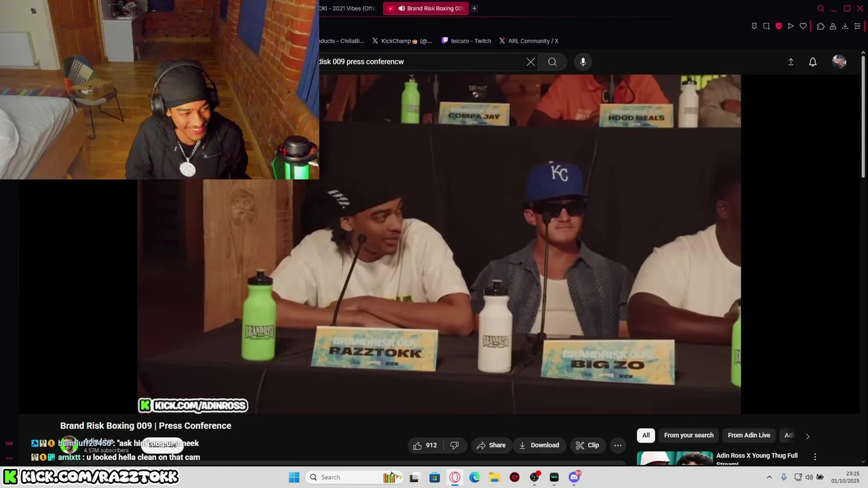The height and width of the screenshot is (488, 868).
Task: Open the browser player/flow arrow icon
Action: [x=791, y=26]
